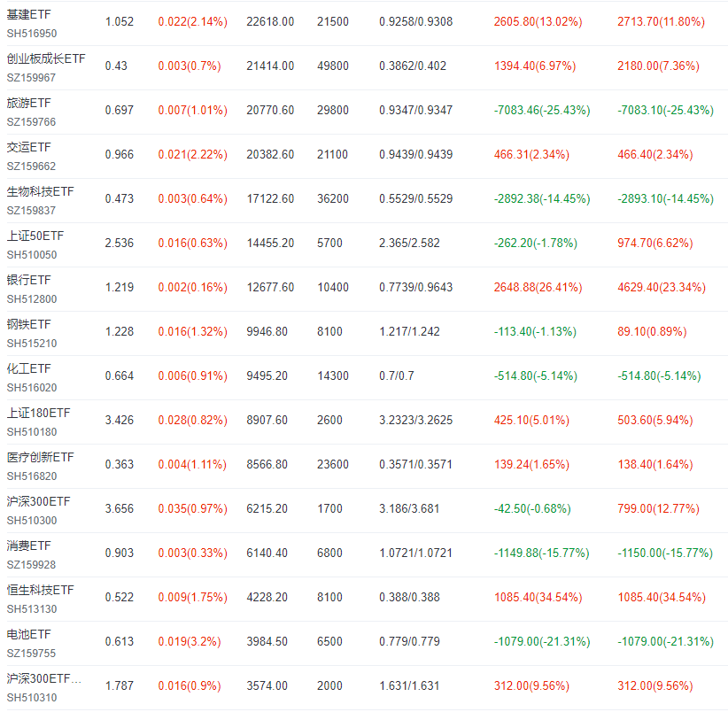The width and height of the screenshot is (728, 712).
Task: Click the 上证180ETF price 3.426
Action: [120, 420]
